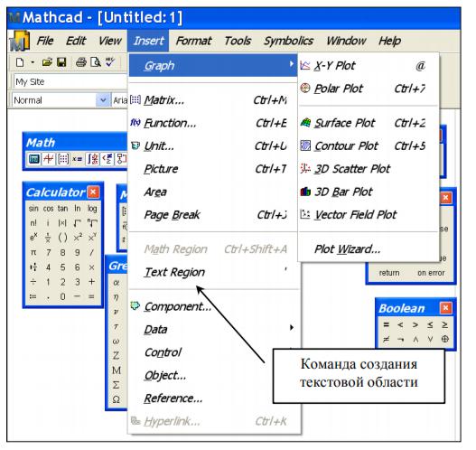Click the Print toolbar icon

[x=81, y=62]
